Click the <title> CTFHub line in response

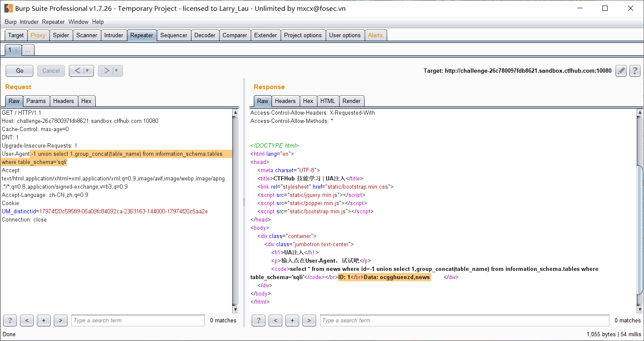[310, 178]
